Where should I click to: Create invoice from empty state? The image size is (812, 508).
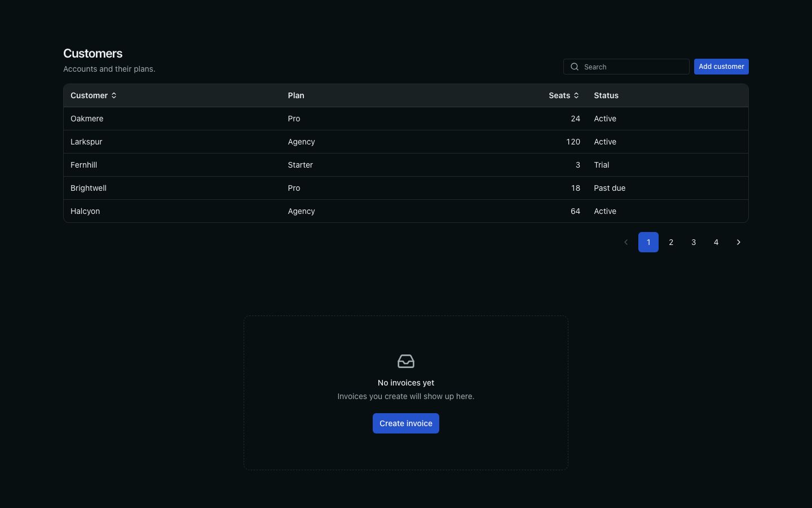(406, 423)
